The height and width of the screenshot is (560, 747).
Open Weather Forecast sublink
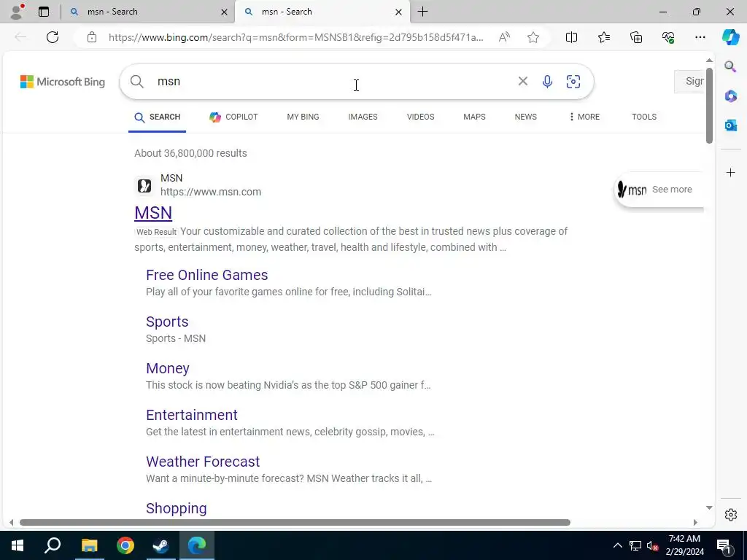(203, 462)
